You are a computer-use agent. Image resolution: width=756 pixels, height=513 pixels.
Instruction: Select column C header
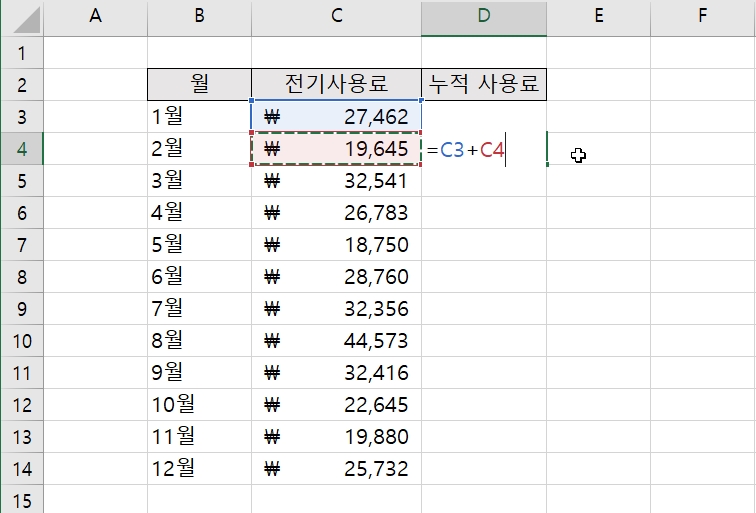point(337,18)
